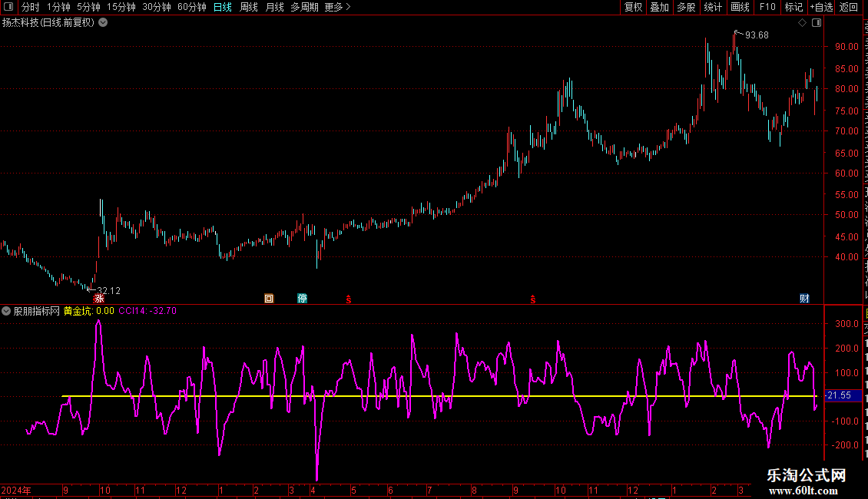Image resolution: width=868 pixels, height=499 pixels.
Task: Click the 停 suspension marker icon
Action: coord(302,299)
